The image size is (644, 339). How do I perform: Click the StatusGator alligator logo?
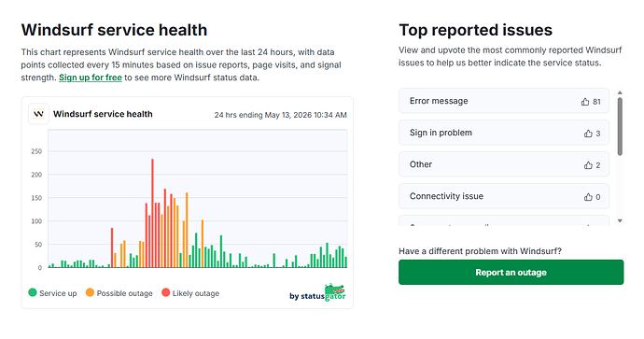tap(335, 291)
